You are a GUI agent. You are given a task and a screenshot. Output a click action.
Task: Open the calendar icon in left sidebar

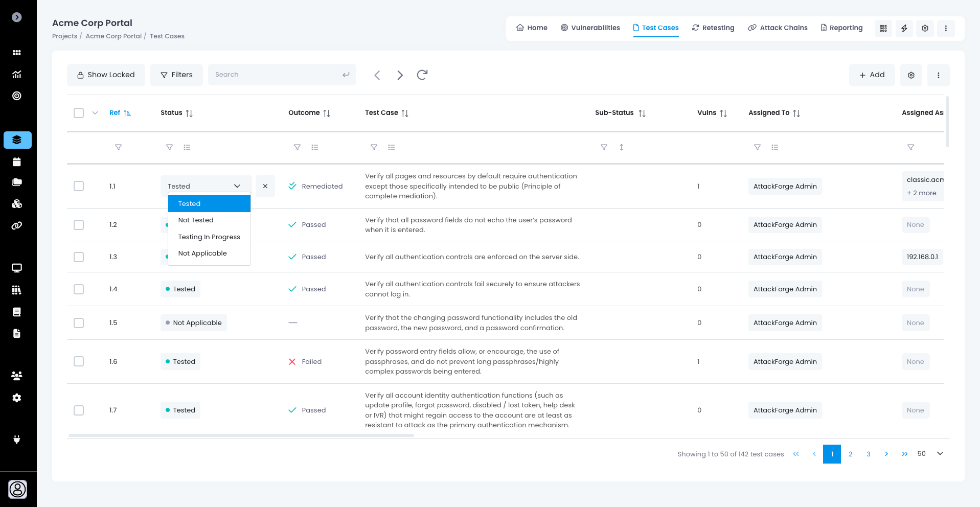pos(17,162)
